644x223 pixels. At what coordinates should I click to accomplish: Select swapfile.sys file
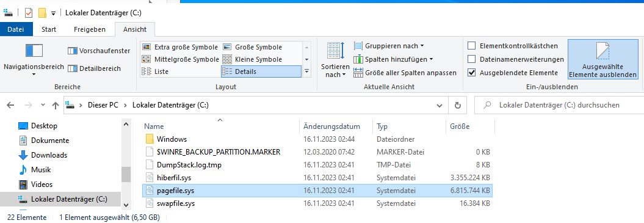coord(317,203)
